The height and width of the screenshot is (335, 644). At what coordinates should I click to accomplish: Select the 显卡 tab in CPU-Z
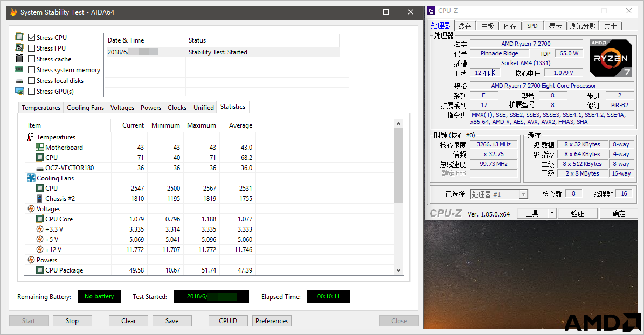[555, 26]
